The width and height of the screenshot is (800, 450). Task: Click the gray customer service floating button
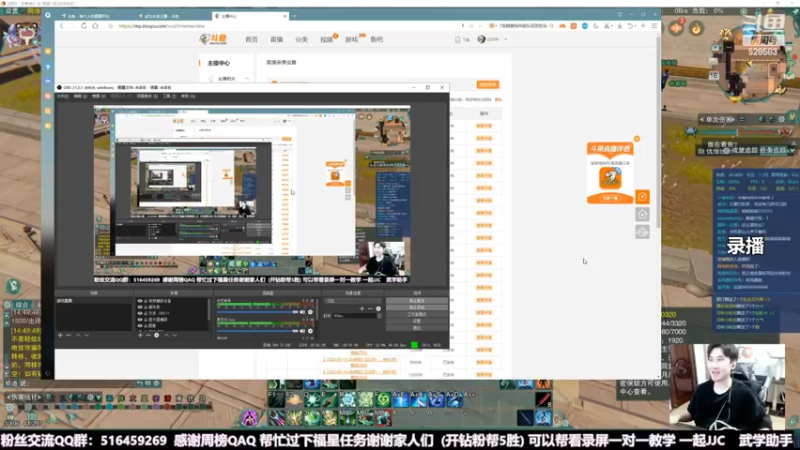point(642,232)
